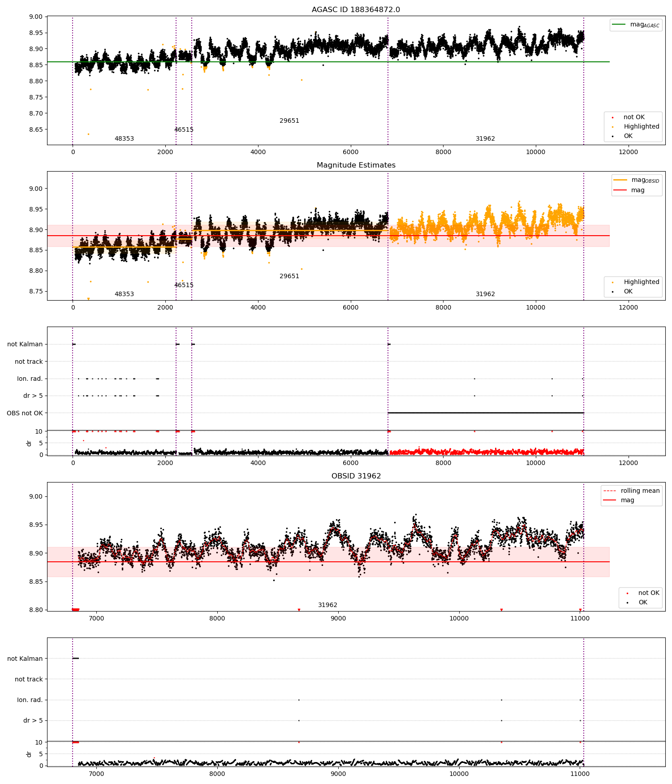Select 'mag' legend entry in OBSID 31962 plot

[619, 500]
